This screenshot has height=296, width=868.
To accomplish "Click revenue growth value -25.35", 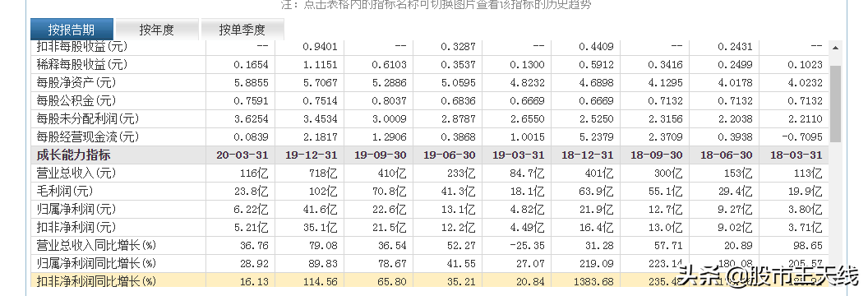I will (x=528, y=245).
